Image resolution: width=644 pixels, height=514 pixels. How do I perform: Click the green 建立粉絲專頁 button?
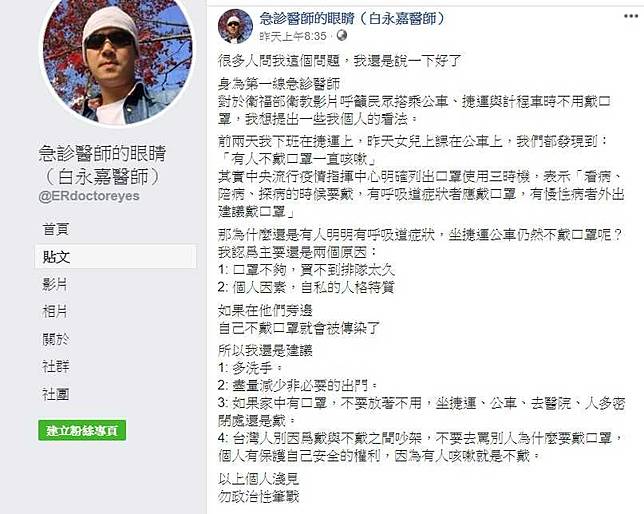pos(82,431)
